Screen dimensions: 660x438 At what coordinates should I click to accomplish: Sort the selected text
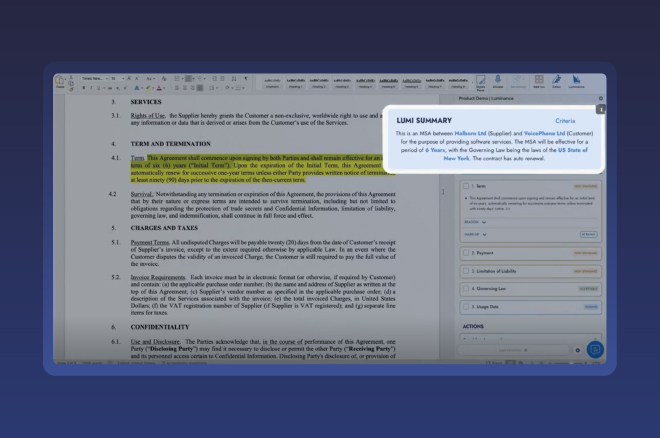tap(234, 79)
